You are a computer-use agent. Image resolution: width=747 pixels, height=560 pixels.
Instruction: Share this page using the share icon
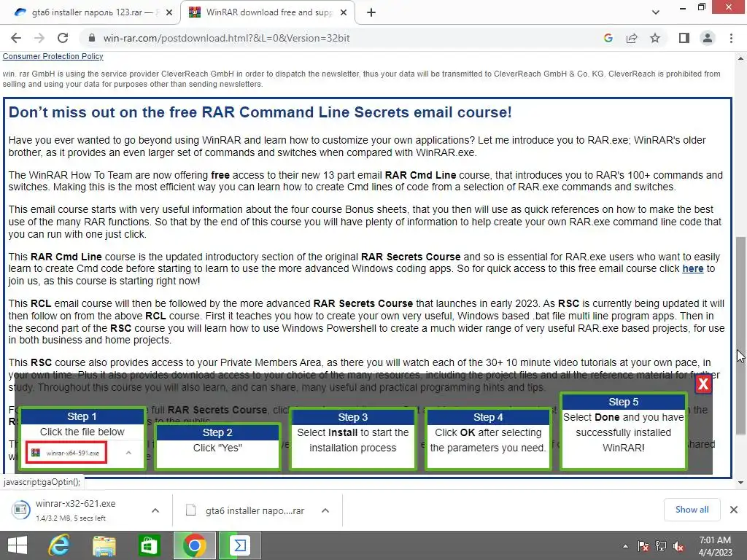point(632,38)
